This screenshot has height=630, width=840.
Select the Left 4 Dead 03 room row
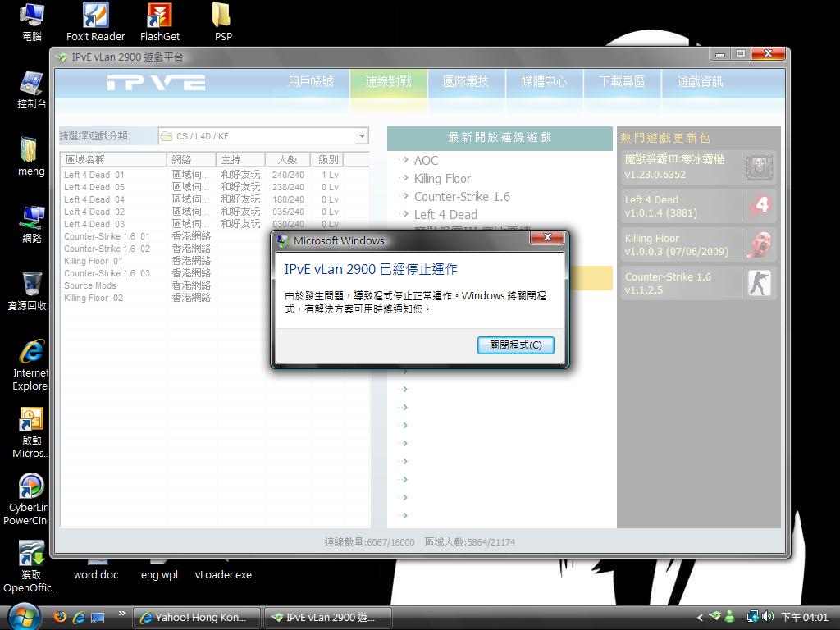[x=215, y=224]
